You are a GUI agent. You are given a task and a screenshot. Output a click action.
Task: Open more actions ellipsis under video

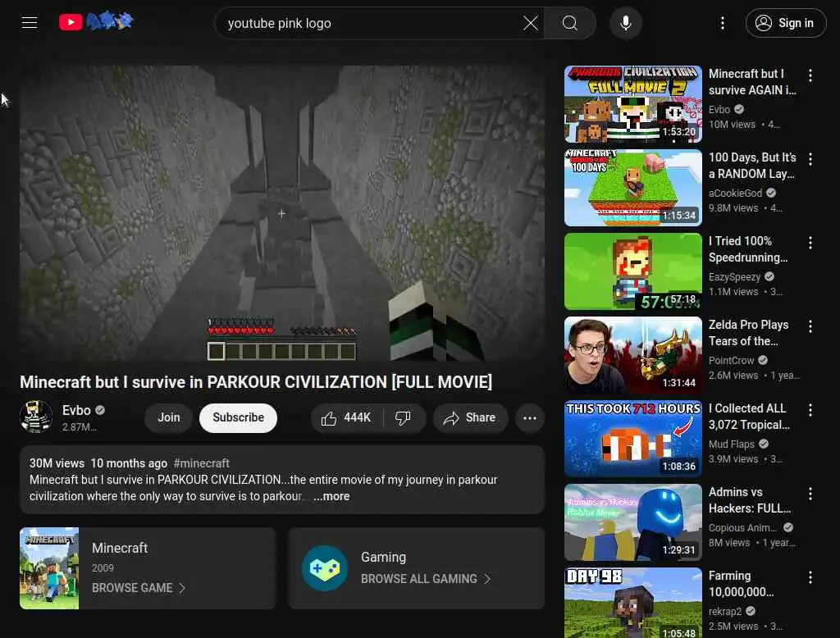(530, 418)
